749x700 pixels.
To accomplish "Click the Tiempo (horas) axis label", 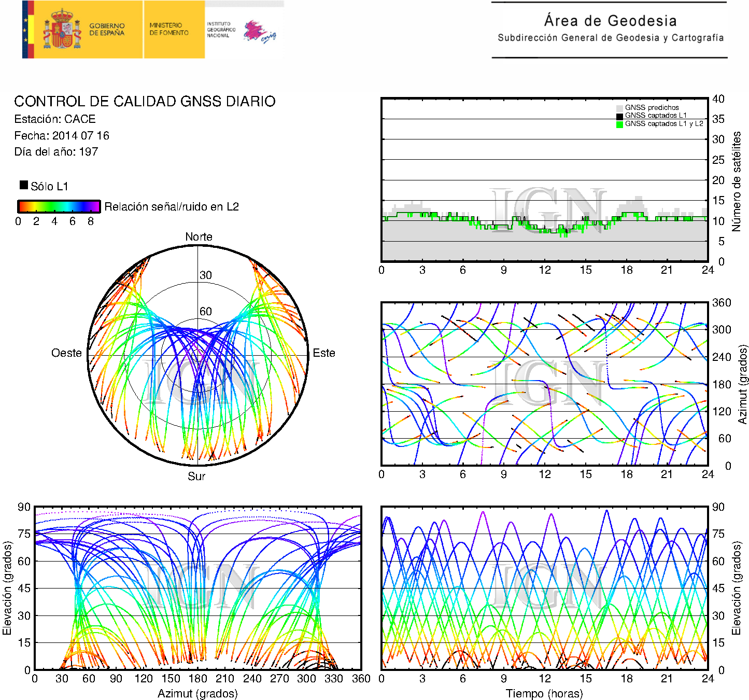I will 544,693.
